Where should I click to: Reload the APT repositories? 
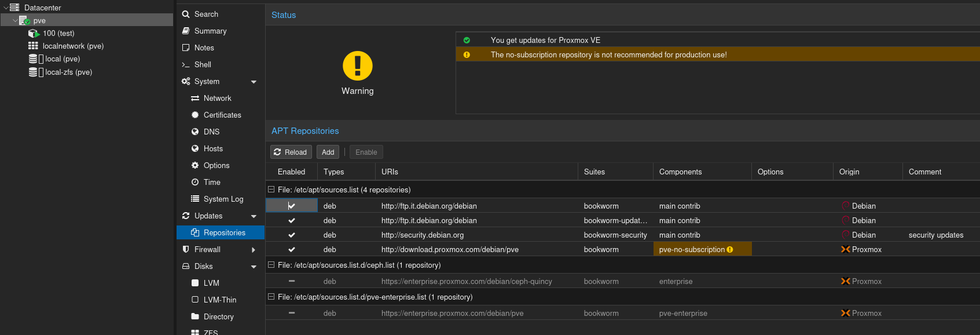(x=291, y=152)
